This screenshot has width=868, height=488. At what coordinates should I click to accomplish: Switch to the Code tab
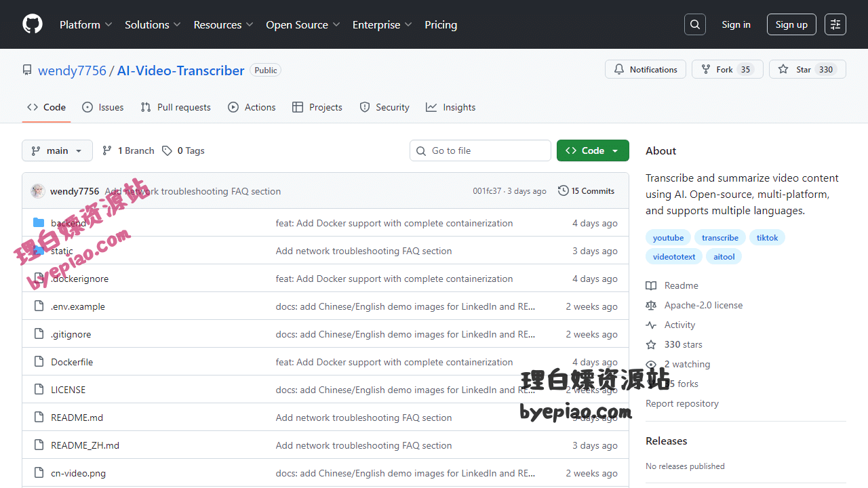coord(46,107)
